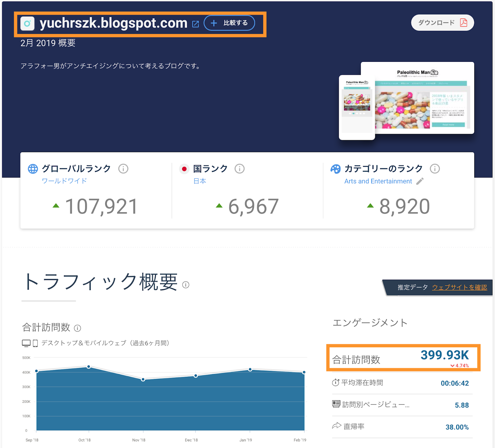Click category rank value 8,920
This screenshot has width=495, height=448.
(x=405, y=206)
